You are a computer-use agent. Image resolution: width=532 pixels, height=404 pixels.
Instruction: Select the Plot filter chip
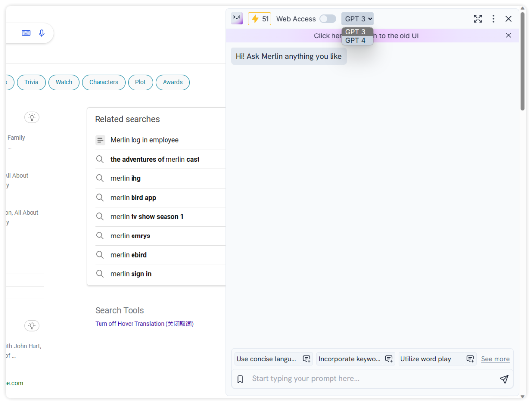tap(140, 82)
